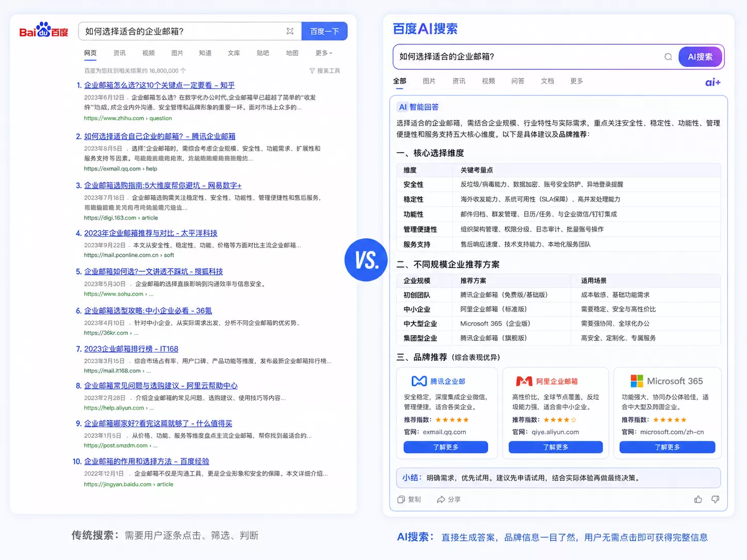The image size is (747, 560).
Task: Click the ai+ icon
Action: (713, 82)
